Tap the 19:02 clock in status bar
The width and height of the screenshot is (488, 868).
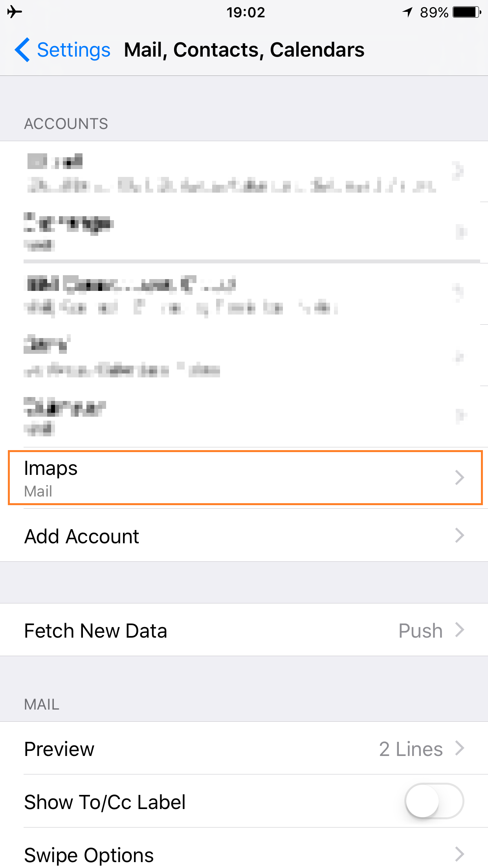click(x=246, y=12)
